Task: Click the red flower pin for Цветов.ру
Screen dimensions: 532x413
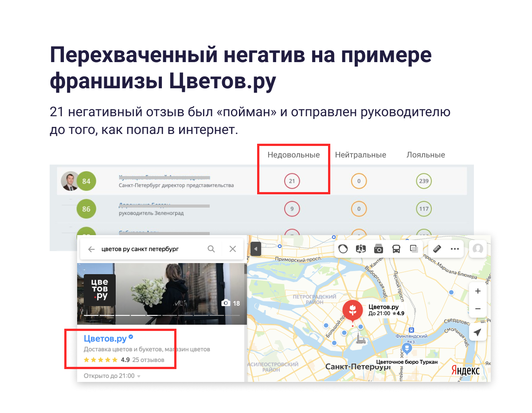Action: coord(353,311)
